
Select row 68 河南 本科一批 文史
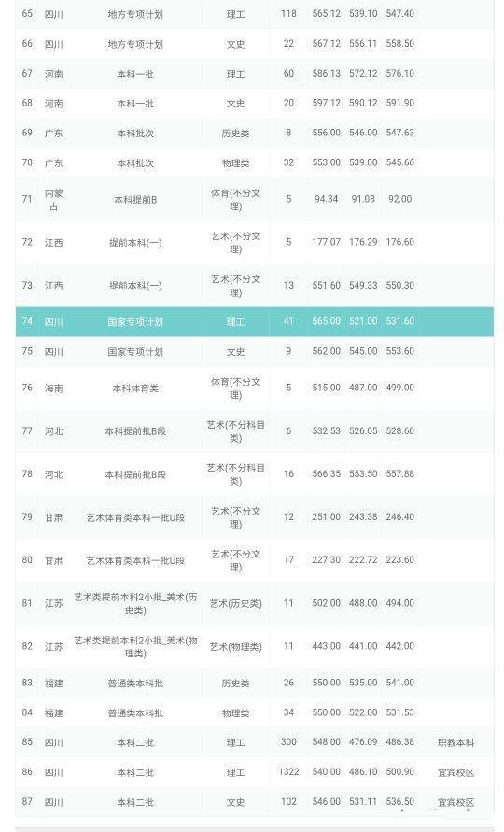pos(255,103)
